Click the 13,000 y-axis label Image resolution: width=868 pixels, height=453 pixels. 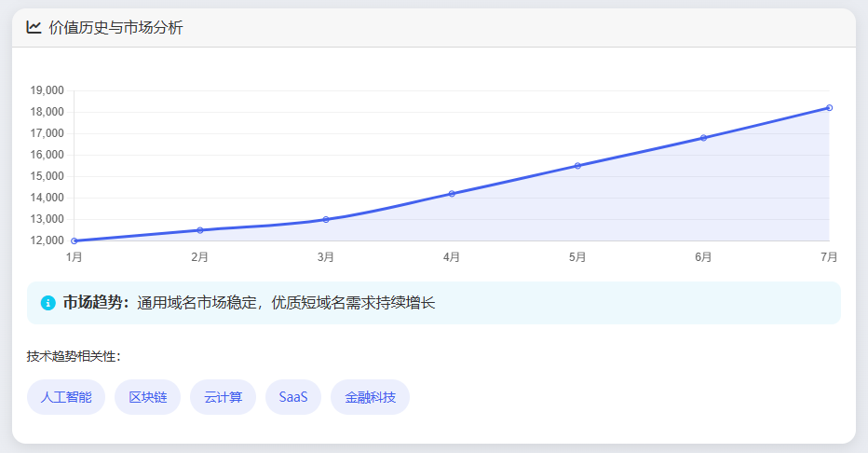click(47, 219)
